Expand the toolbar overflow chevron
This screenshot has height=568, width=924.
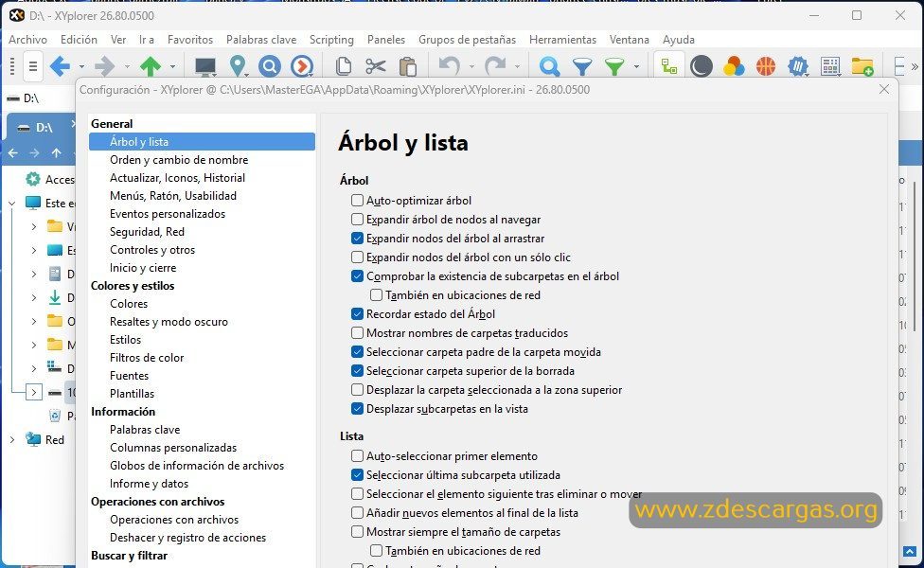click(915, 66)
